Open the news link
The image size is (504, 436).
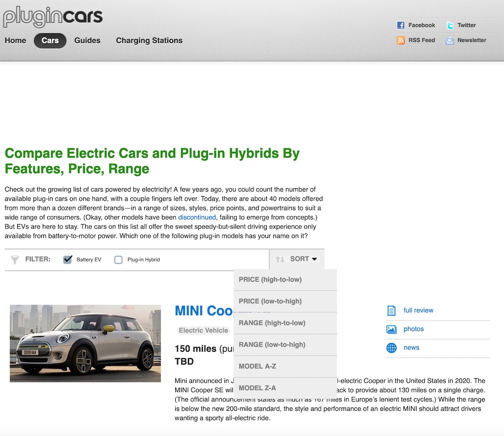tap(411, 348)
